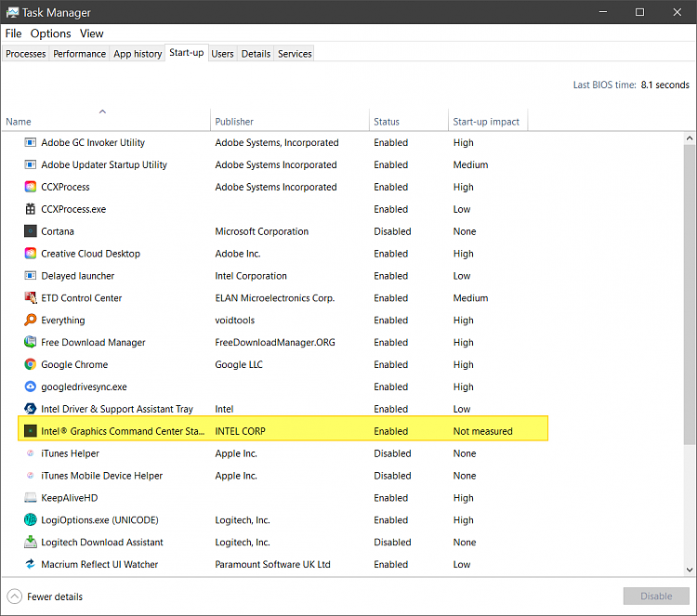Image resolution: width=697 pixels, height=616 pixels.
Task: Click the Intel Corporation publisher cell
Action: coord(251,276)
